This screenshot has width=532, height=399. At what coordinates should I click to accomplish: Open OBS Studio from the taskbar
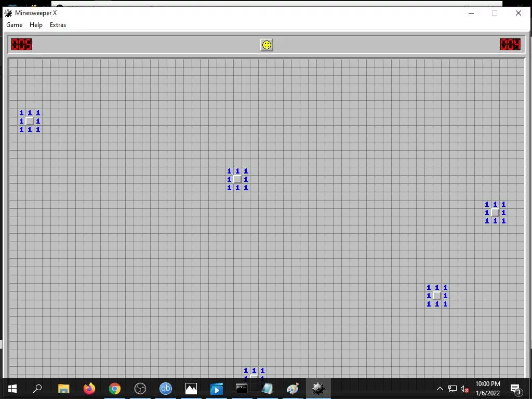click(x=140, y=389)
